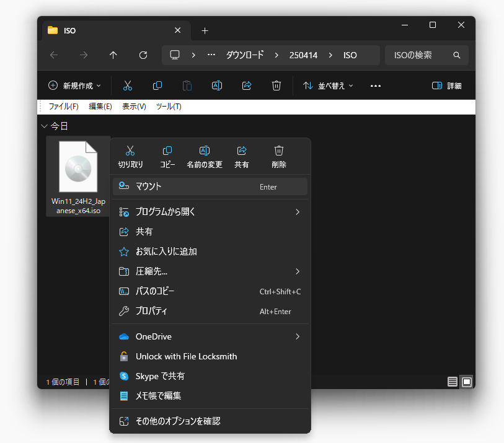Choose Unlock with File Locksmith
The image size is (504, 443).
click(x=210, y=357)
